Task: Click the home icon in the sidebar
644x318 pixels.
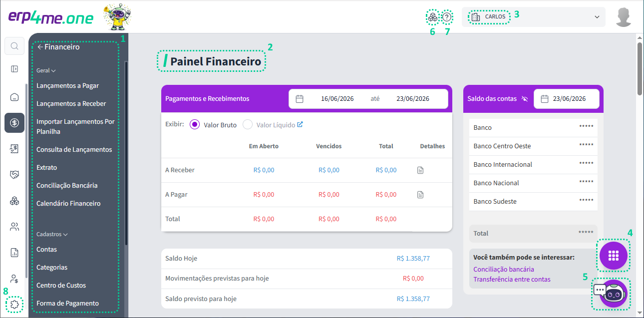Action: coord(14,97)
